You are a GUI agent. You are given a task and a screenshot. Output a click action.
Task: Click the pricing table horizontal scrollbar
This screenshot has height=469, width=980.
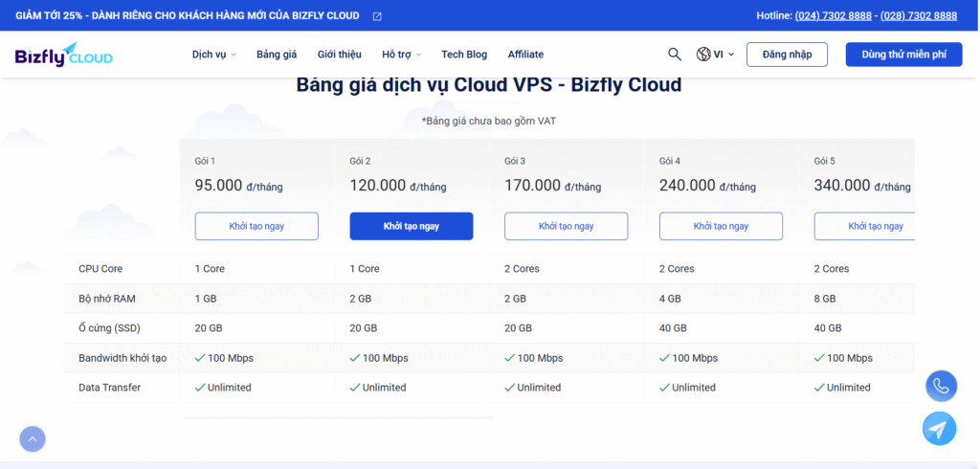[x=338, y=417]
